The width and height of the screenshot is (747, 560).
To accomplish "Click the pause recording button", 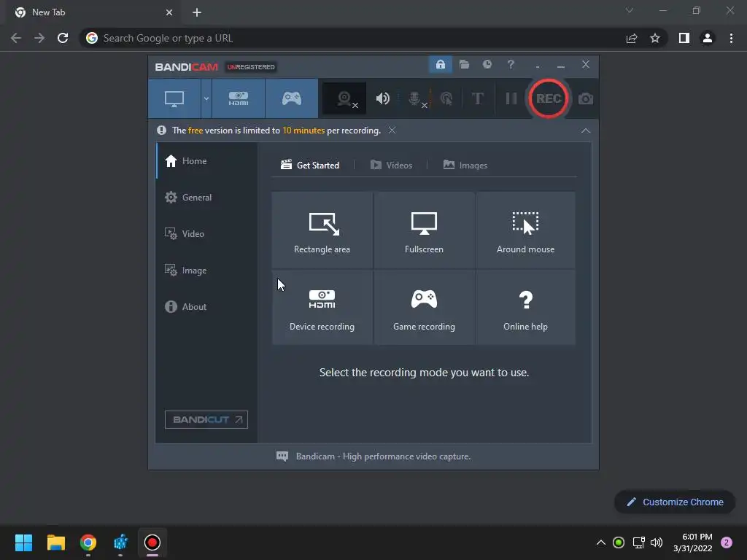I will click(511, 98).
